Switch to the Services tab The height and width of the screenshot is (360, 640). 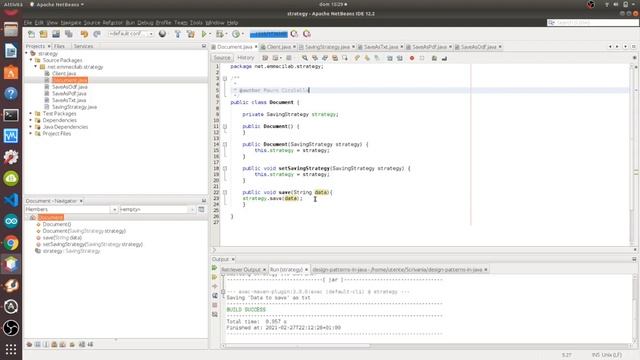tap(83, 46)
